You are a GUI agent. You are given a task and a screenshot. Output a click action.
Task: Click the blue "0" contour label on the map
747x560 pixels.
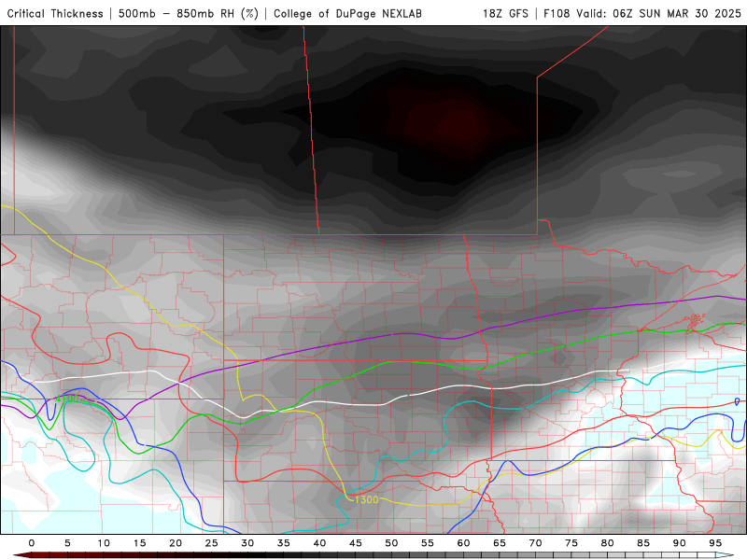coord(738,402)
